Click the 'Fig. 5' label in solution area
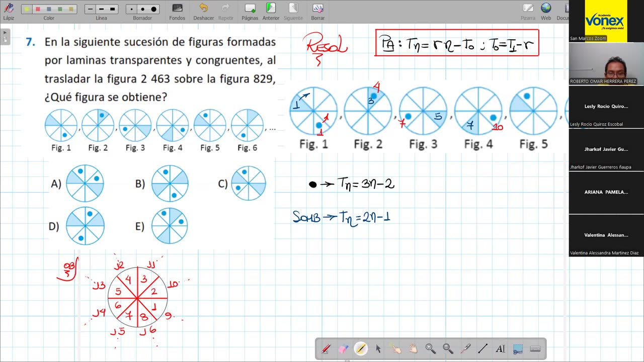 tap(533, 144)
